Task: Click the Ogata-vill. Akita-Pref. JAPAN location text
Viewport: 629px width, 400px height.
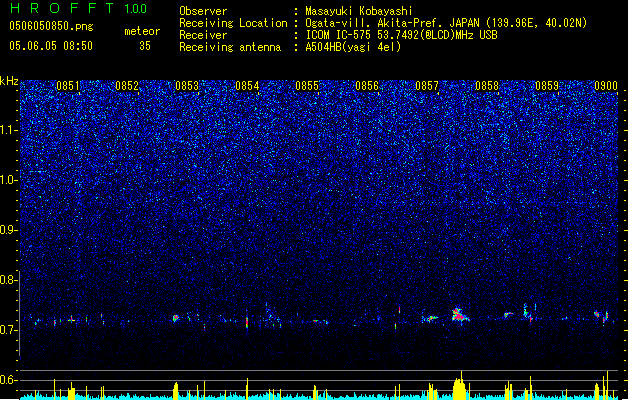Action: pos(446,23)
